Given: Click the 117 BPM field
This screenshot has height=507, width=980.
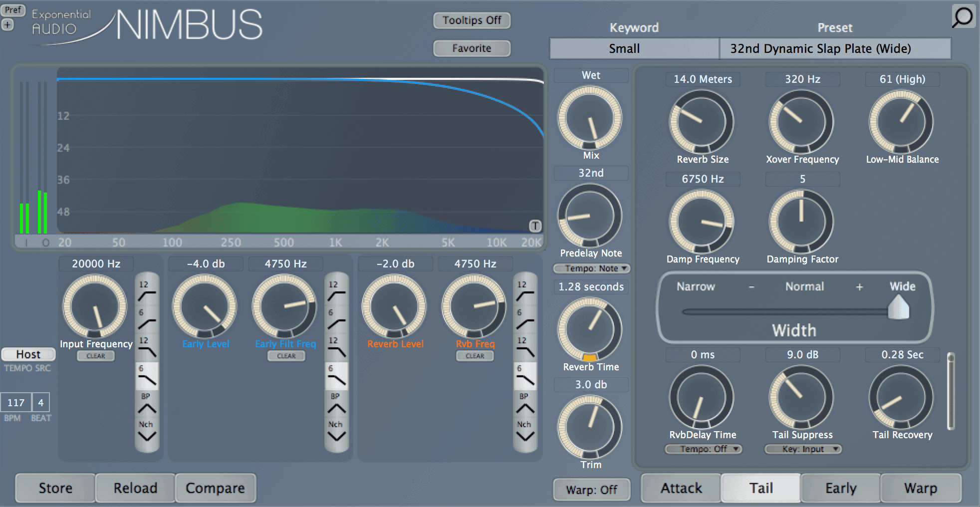Looking at the screenshot, I should tap(16, 402).
